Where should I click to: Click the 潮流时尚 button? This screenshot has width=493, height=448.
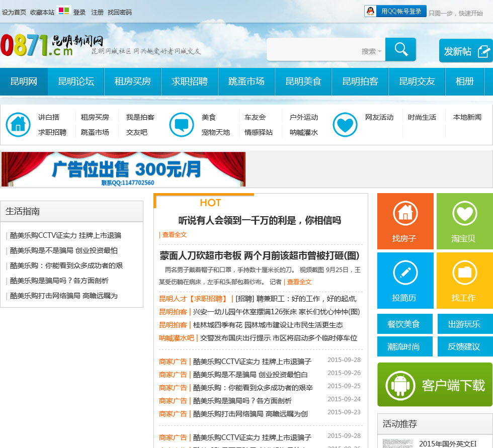404,346
